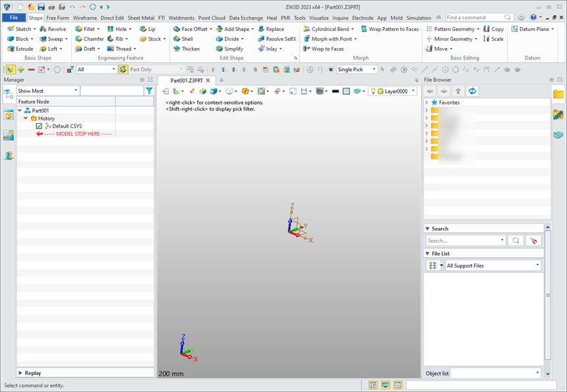Screen dimensions: 567x392
Task: Click the filter funnel icon in Manager
Action: [x=149, y=91]
